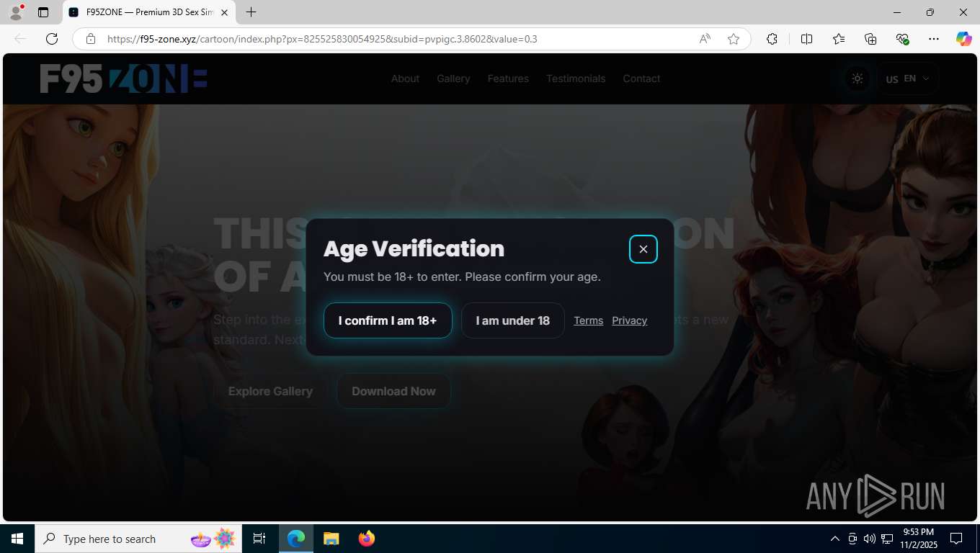Go back using the browser back arrow
The image size is (980, 553).
20,39
